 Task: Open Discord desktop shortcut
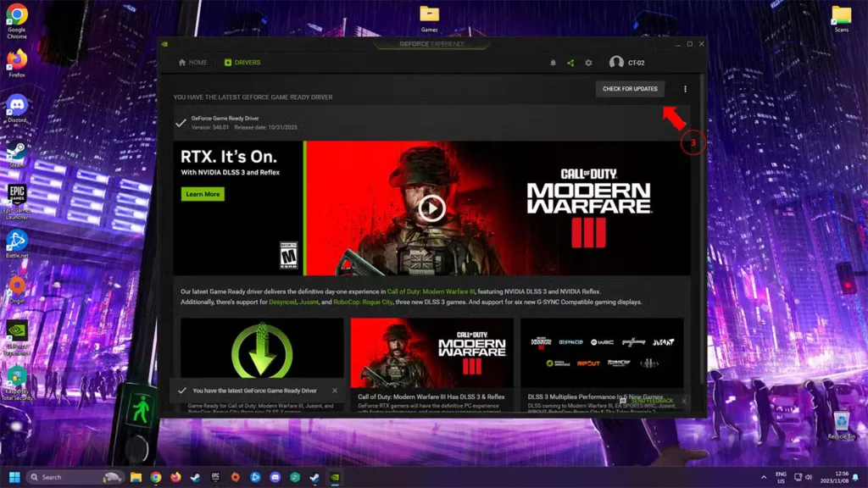click(17, 108)
